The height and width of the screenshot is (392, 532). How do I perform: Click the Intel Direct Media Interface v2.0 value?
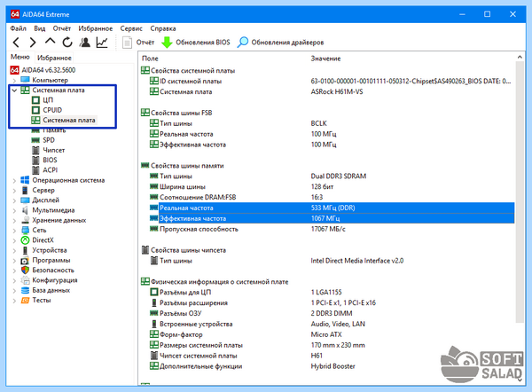[357, 261]
